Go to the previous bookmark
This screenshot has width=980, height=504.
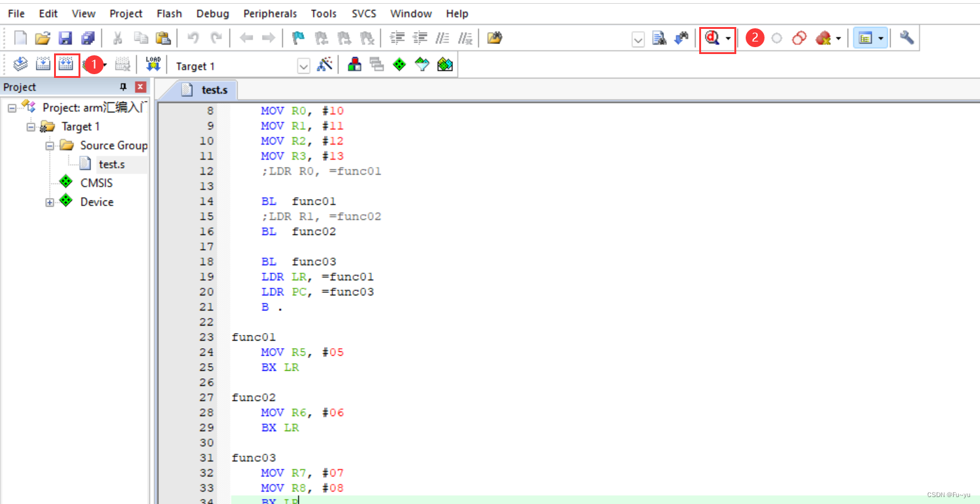(x=322, y=38)
